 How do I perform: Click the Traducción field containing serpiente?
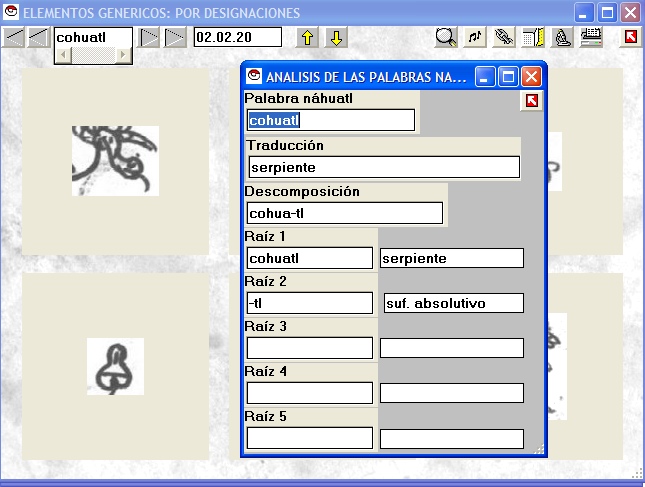tap(384, 167)
